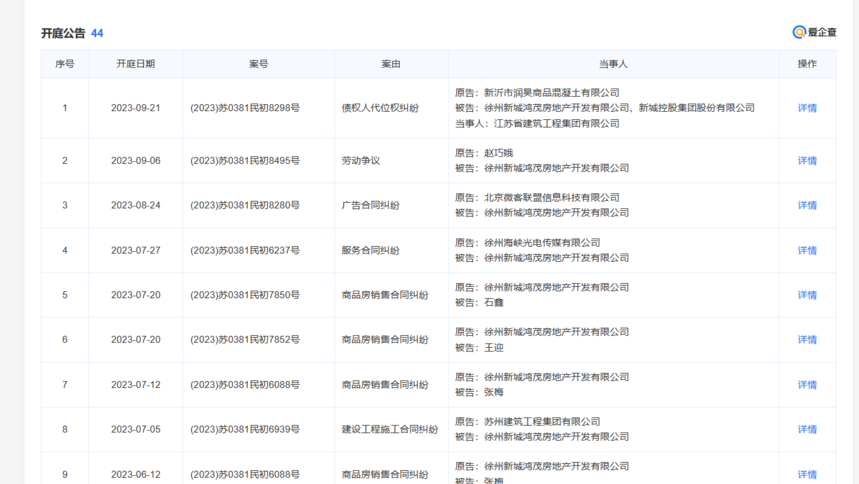This screenshot has width=859, height=484.
Task: Click plaintiff 新沂市润昊商品混凝土有限公司
Action: tap(552, 93)
